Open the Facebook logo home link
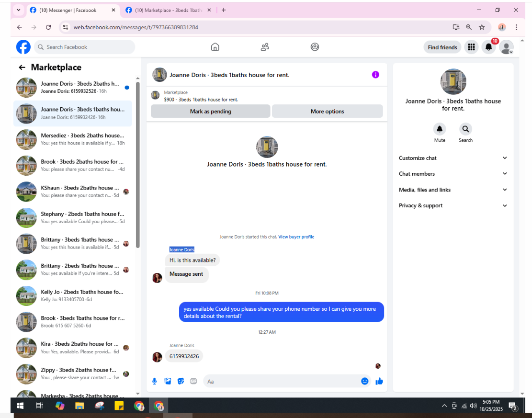 [x=23, y=47]
